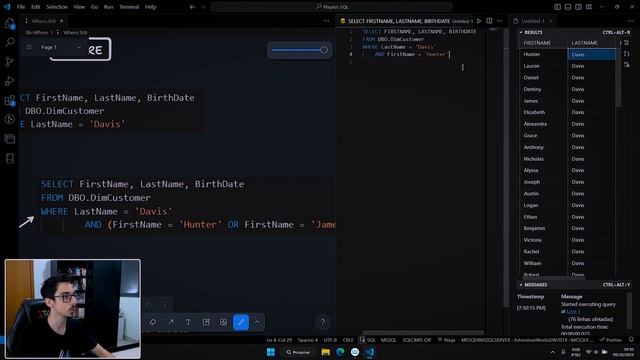Select the Elizabeth cell in results
This screenshot has height=360, width=640.
pos(543,112)
